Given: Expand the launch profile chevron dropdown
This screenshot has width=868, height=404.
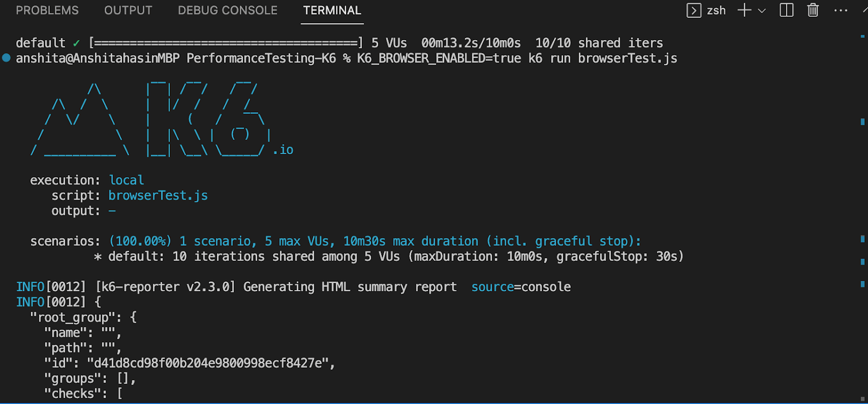Looking at the screenshot, I should tap(762, 10).
